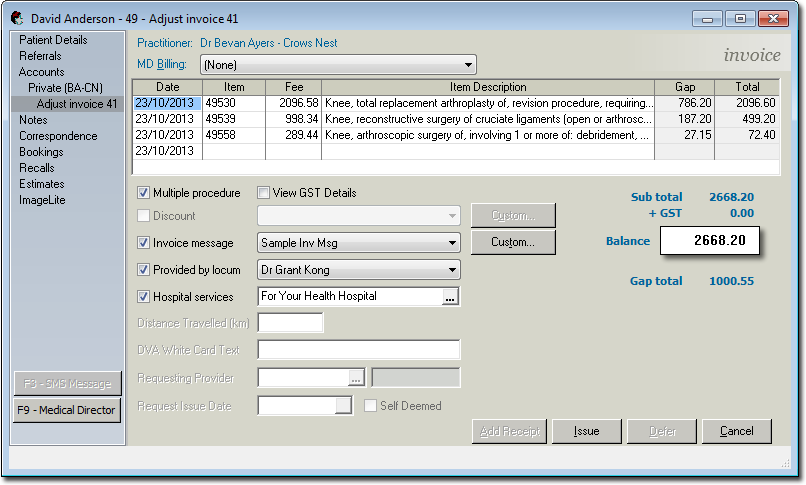This screenshot has width=806, height=485.
Task: Click the Balance amount field
Action: [x=709, y=241]
